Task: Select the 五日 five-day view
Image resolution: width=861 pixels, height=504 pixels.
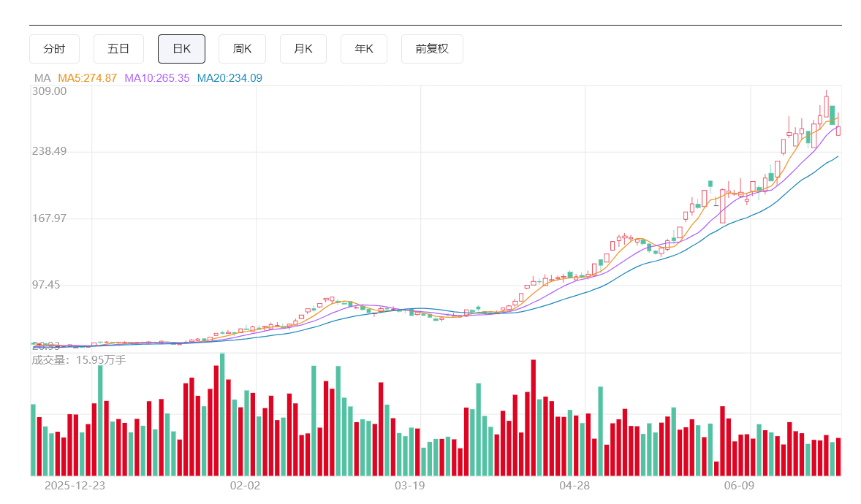Action: click(x=118, y=49)
